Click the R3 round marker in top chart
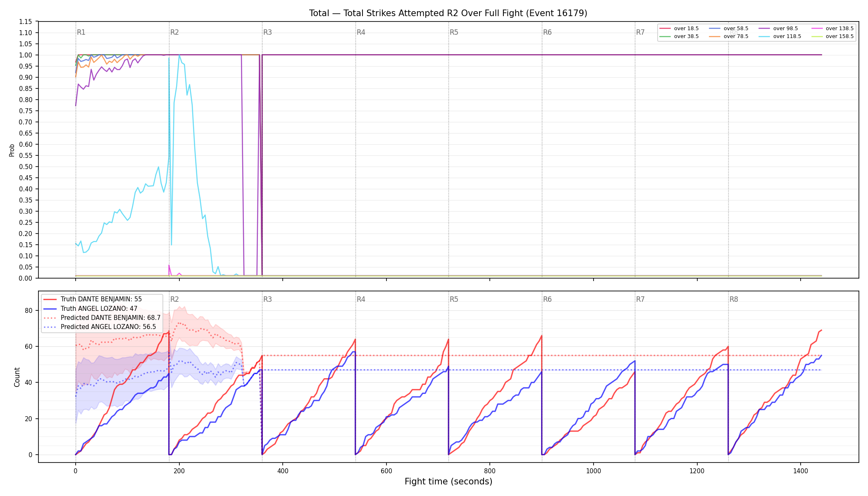The height and width of the screenshot is (496, 868). (267, 32)
